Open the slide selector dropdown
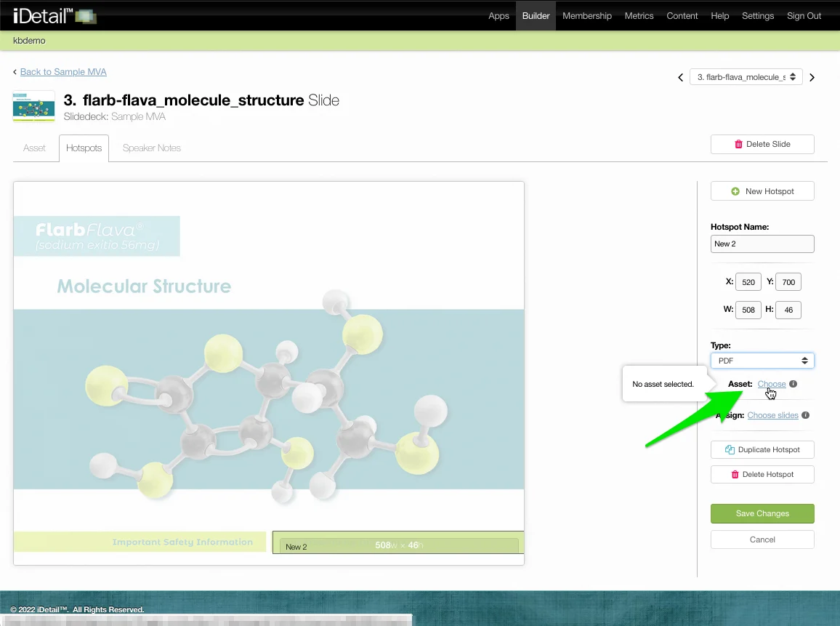 746,77
